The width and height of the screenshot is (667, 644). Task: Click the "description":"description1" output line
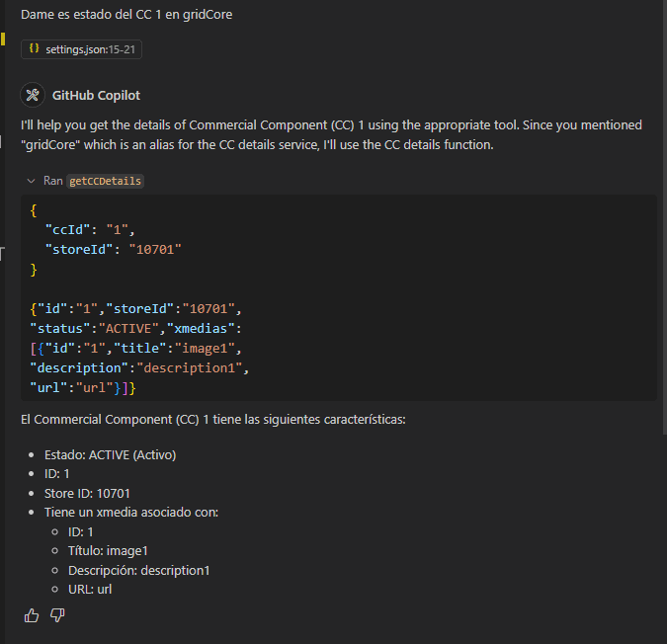[x=139, y=367]
